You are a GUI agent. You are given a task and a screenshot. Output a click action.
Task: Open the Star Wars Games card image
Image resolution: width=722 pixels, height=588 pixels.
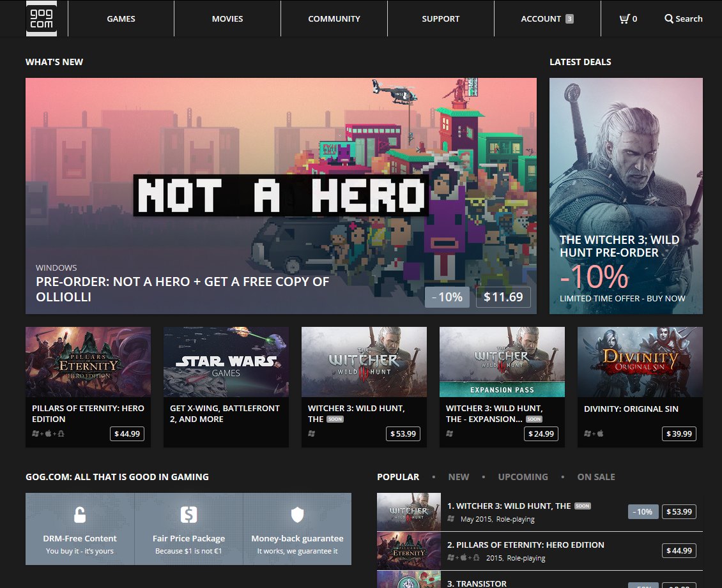[x=226, y=362]
